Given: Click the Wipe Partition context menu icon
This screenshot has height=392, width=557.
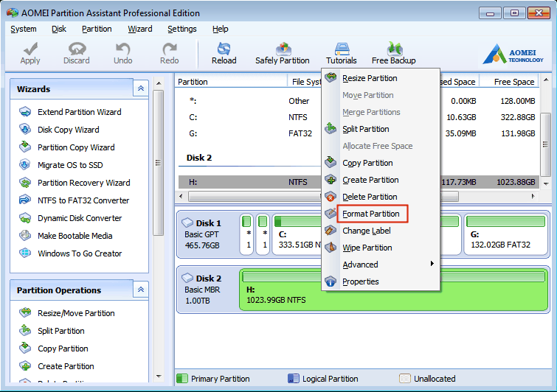Looking at the screenshot, I should pyautogui.click(x=331, y=248).
